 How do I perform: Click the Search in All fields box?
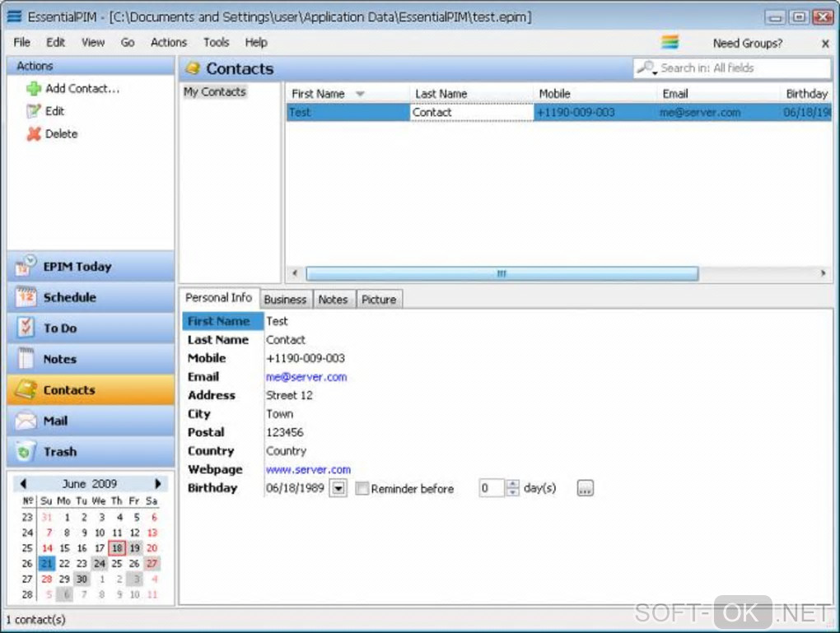(x=732, y=68)
